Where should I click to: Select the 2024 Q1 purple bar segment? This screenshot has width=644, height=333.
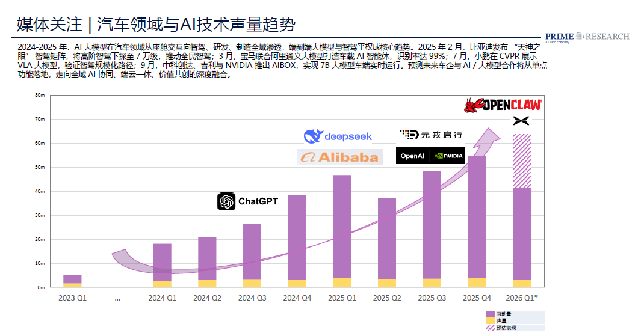[x=163, y=263]
